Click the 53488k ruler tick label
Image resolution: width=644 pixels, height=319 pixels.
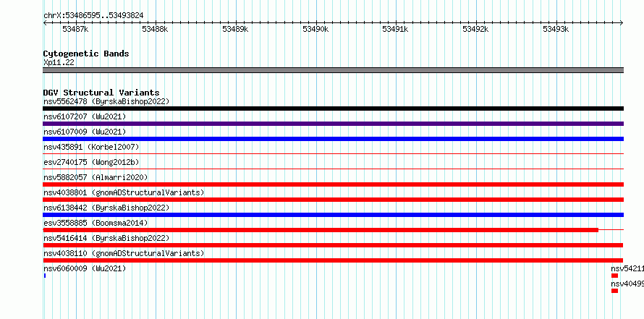[x=155, y=29]
